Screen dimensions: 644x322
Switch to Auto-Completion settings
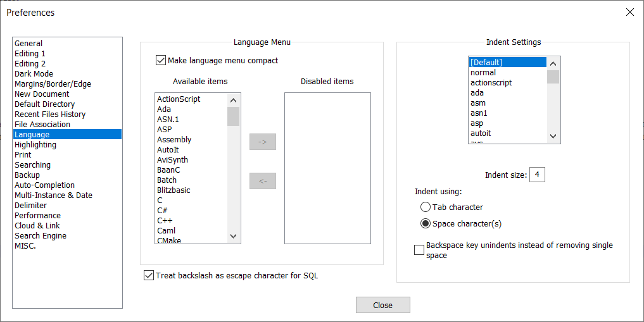44,185
